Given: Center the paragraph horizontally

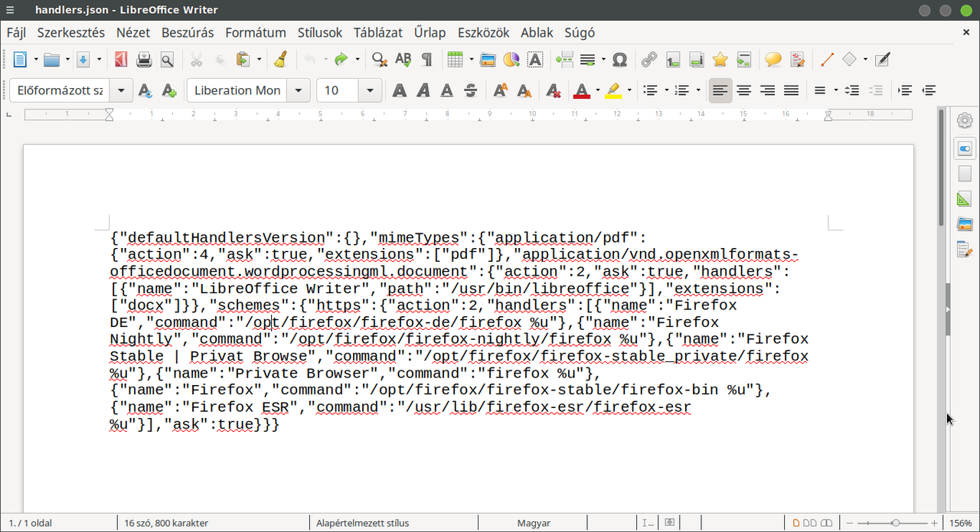Looking at the screenshot, I should 743,90.
